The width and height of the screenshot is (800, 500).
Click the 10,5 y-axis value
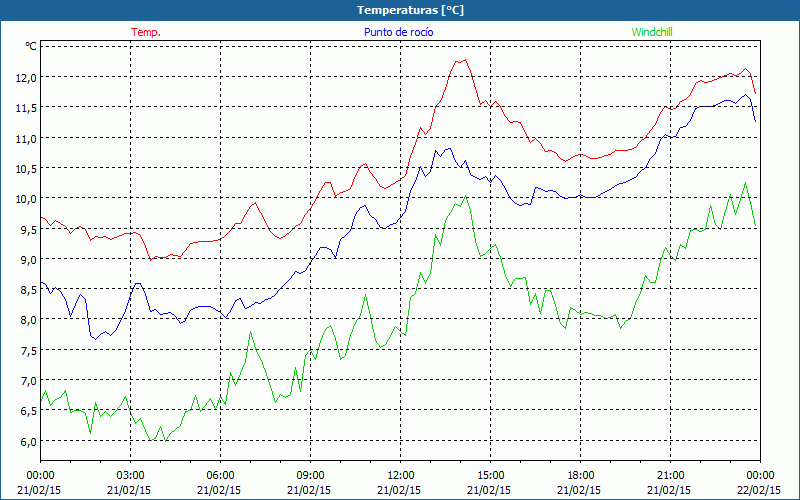(27, 168)
